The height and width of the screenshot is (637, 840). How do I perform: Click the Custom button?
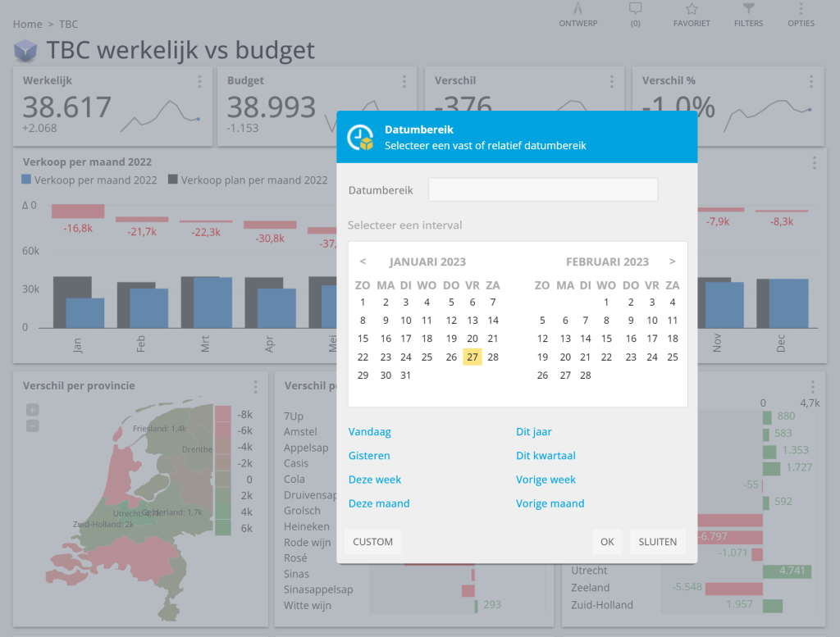point(372,542)
